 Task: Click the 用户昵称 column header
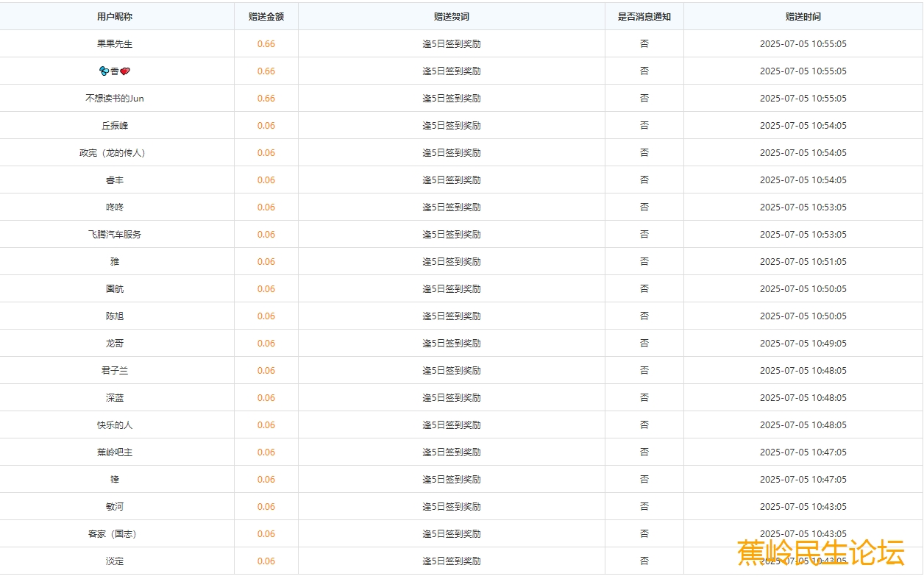pos(115,17)
